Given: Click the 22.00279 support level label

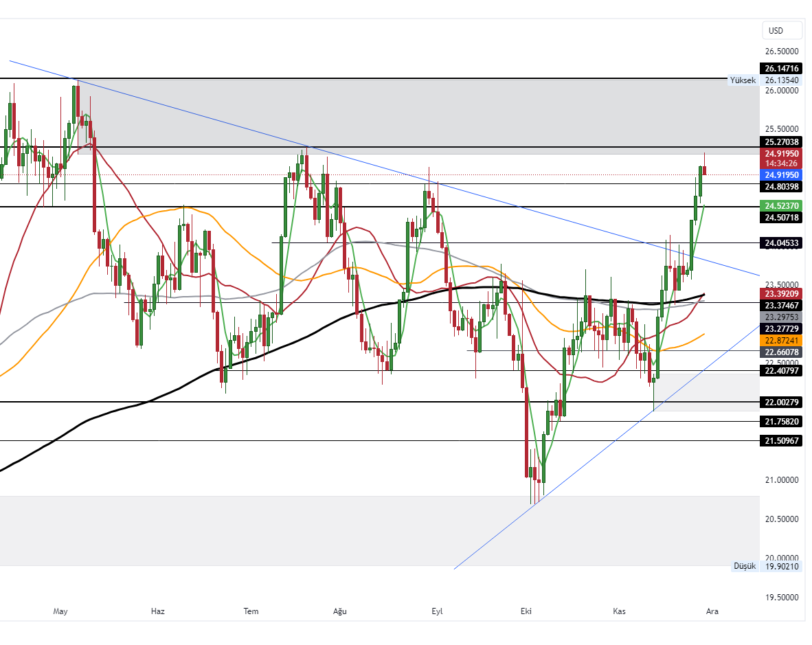Looking at the screenshot, I should pos(781,403).
